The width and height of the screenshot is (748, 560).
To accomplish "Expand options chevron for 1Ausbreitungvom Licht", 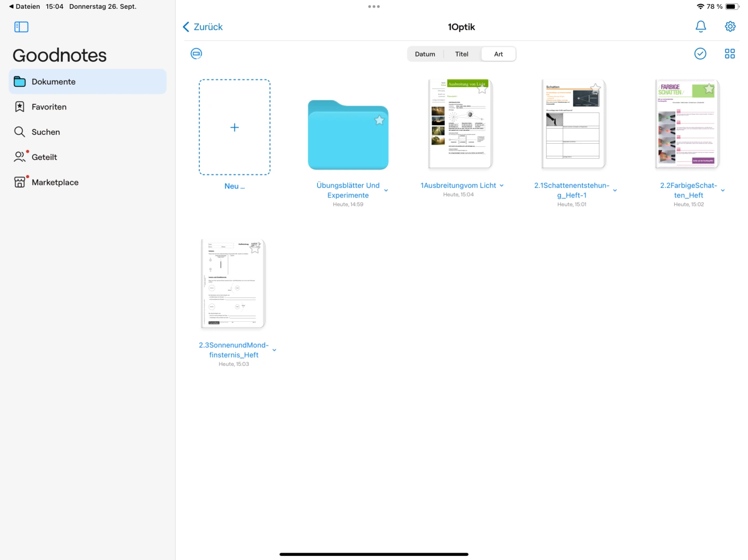I will click(501, 186).
